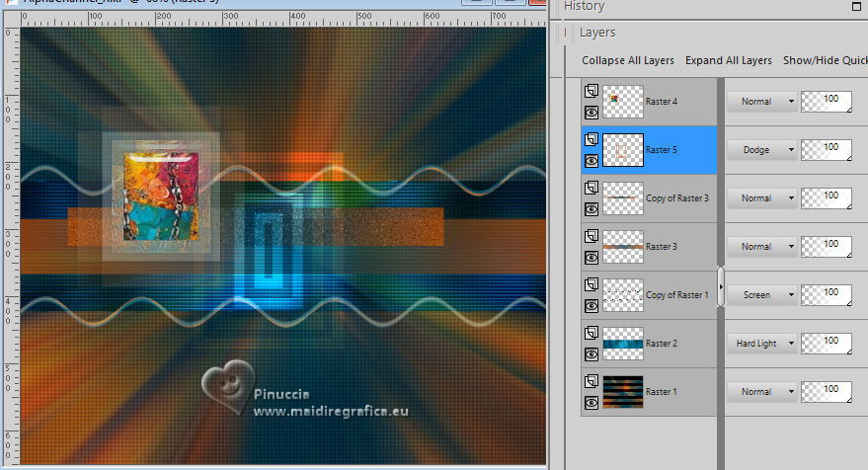
Task: Click Collapse All Layers
Action: [x=628, y=60]
